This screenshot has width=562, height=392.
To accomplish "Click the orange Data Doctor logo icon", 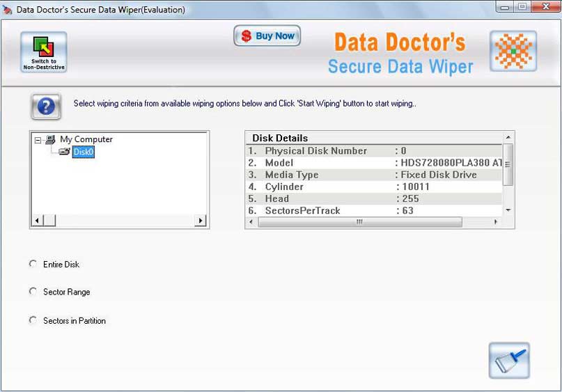I will [513, 51].
